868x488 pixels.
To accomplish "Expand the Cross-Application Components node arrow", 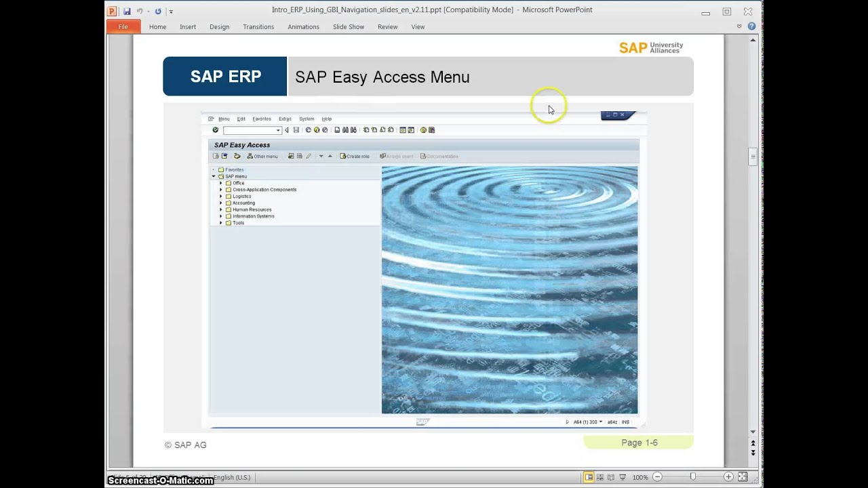I will 220,190.
